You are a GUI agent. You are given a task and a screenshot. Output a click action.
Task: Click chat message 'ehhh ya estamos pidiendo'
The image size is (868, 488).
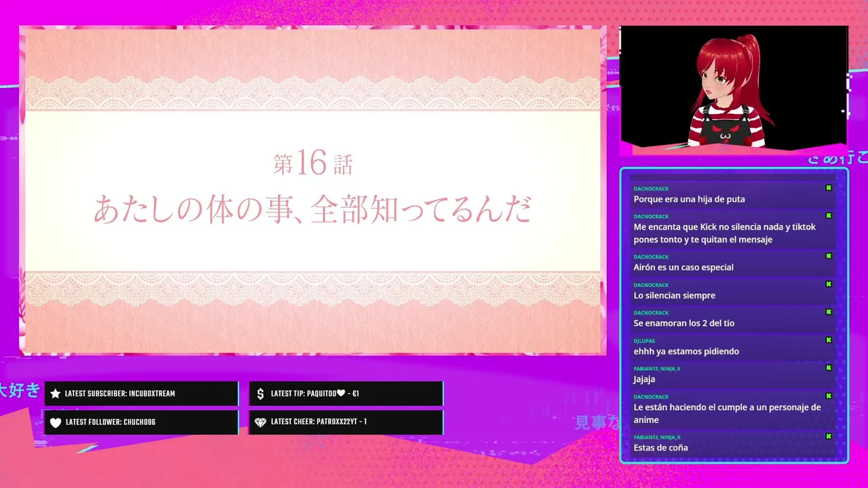point(686,351)
